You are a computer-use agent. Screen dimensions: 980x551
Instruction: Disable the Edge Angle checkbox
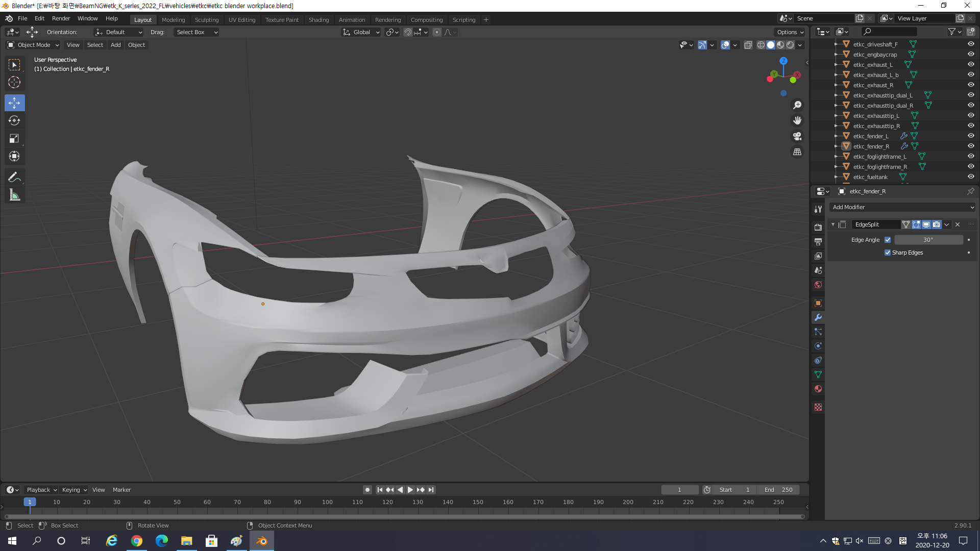coord(888,240)
